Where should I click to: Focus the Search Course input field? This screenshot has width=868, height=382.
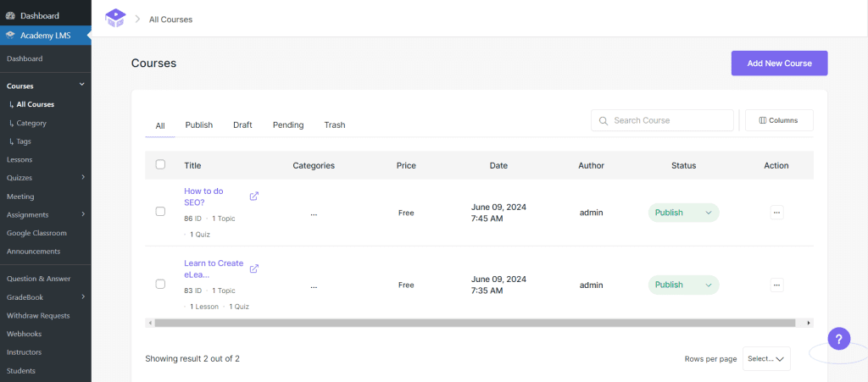(670, 120)
